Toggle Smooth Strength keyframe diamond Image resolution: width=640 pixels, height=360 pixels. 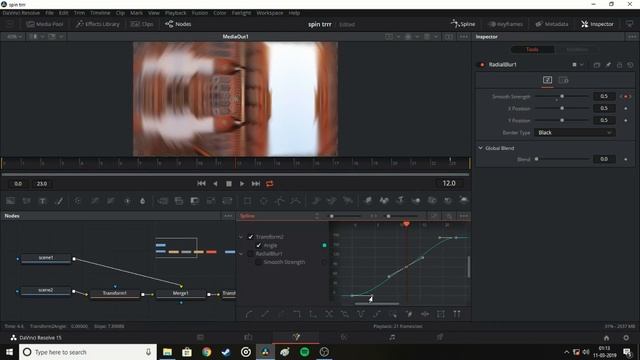[x=625, y=96]
